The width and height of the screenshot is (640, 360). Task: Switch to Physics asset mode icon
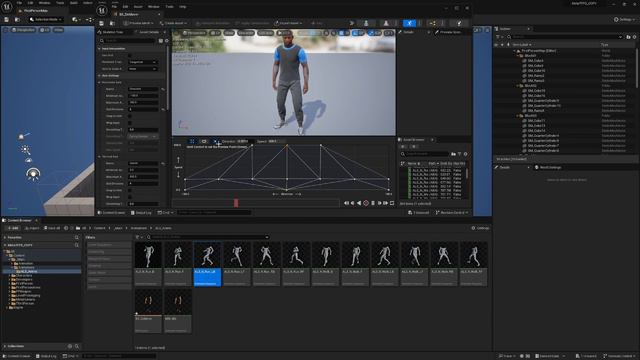pos(459,23)
